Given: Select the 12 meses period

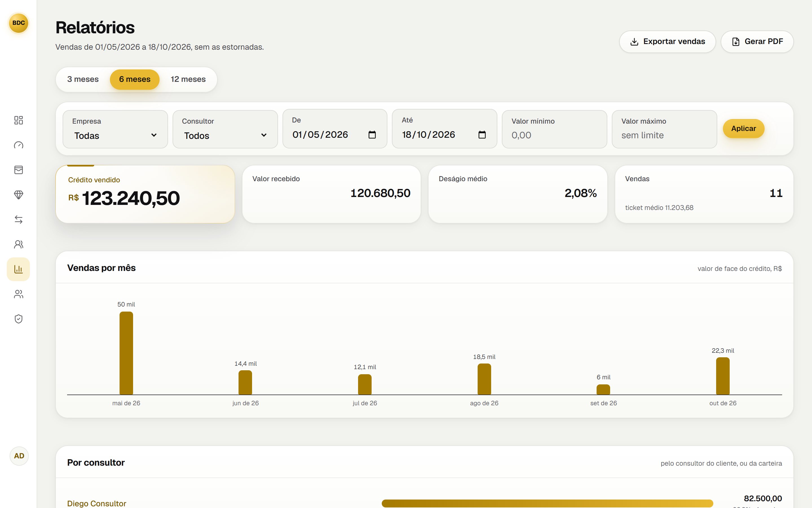Looking at the screenshot, I should coord(188,79).
